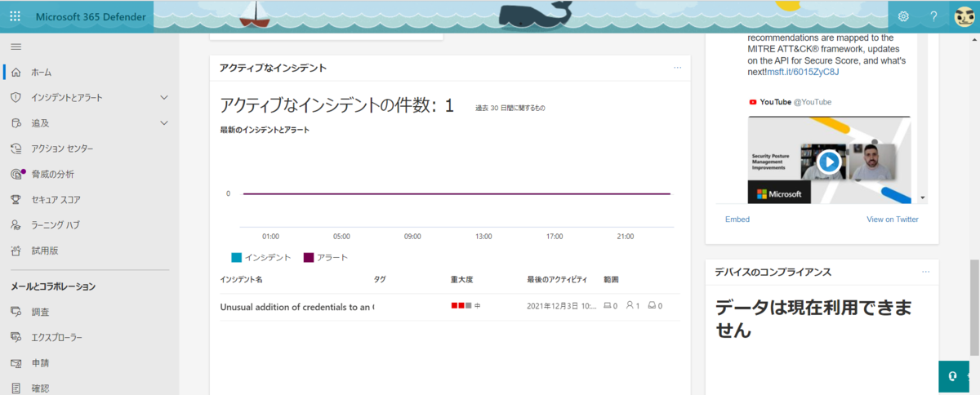Open the msft.it/6015ZyC8J link
980x395 pixels.
pyautogui.click(x=803, y=72)
